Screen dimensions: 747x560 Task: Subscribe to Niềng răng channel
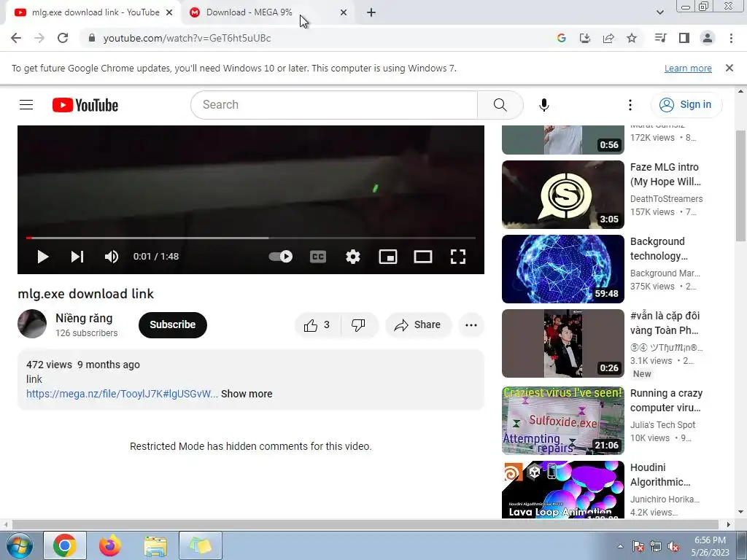tap(172, 324)
